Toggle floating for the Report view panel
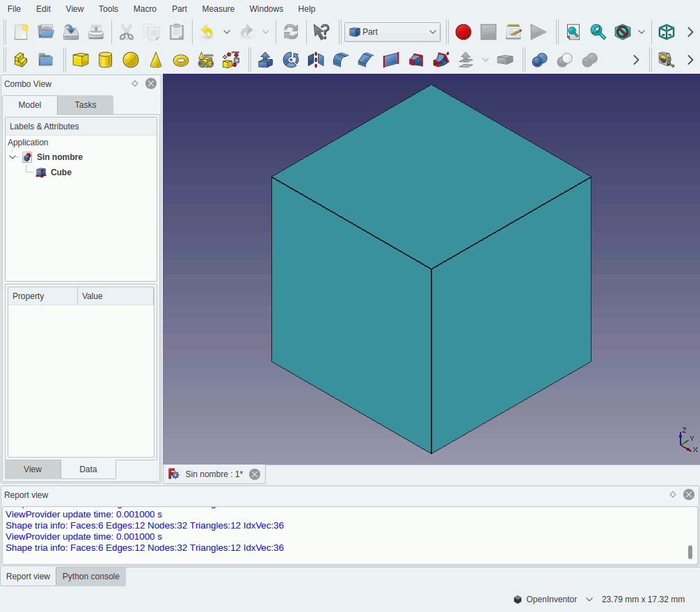 coord(673,494)
